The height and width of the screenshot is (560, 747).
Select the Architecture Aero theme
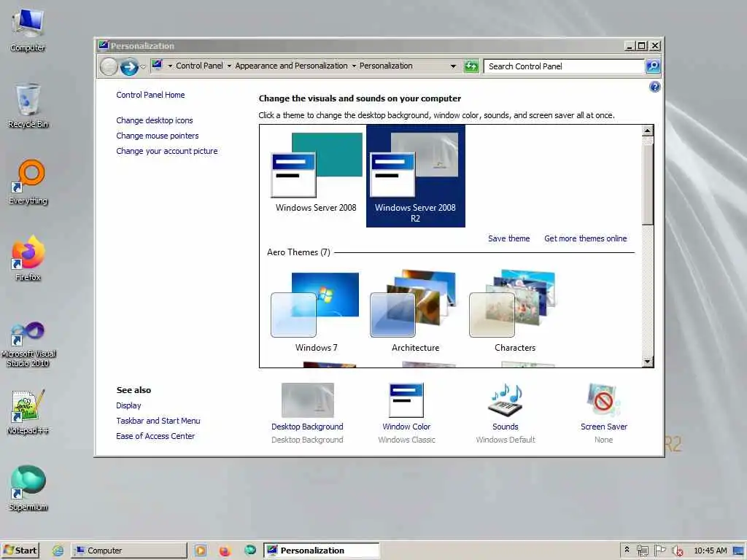tap(415, 312)
